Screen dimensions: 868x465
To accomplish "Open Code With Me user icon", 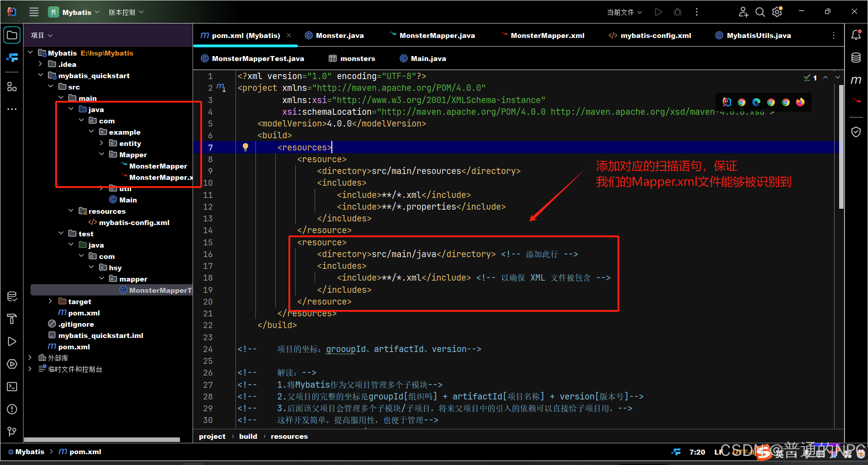I will point(743,12).
